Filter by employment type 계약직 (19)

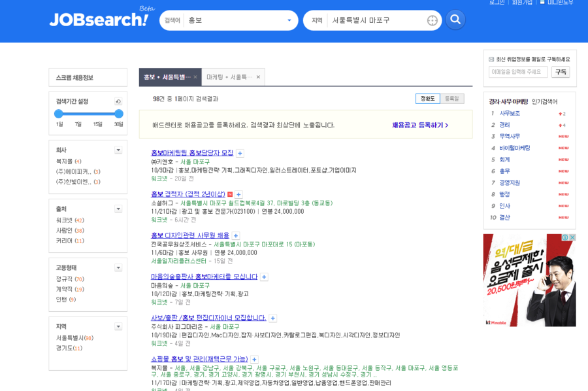pos(70,289)
